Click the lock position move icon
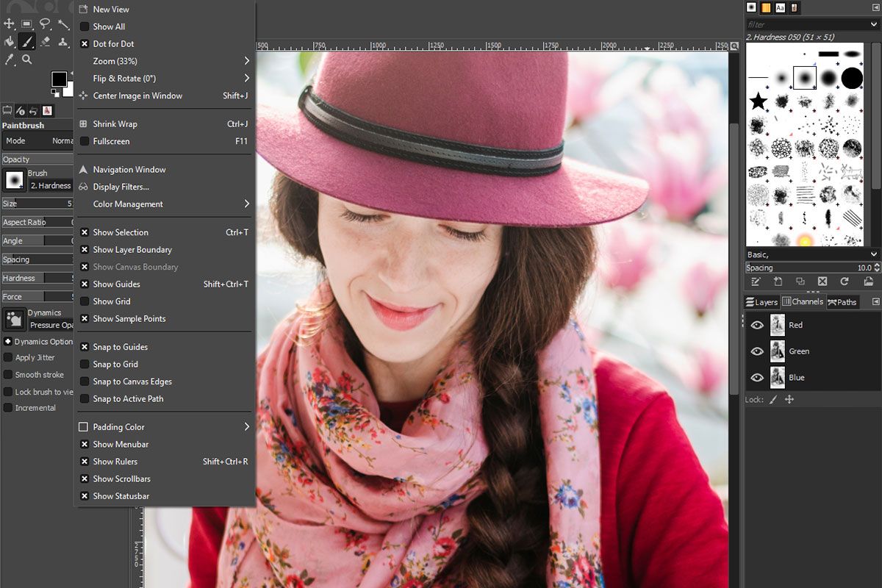 point(789,400)
